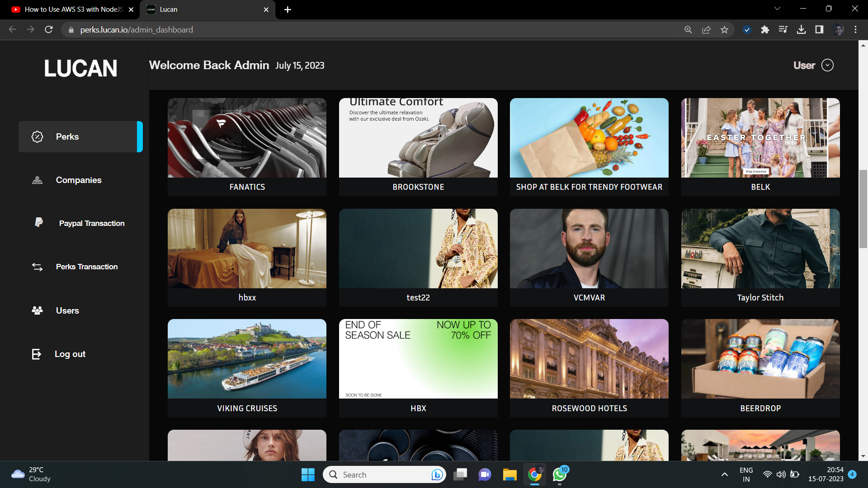Click the Windows Start button
Viewport: 868px width, 488px height.
pos(308,474)
